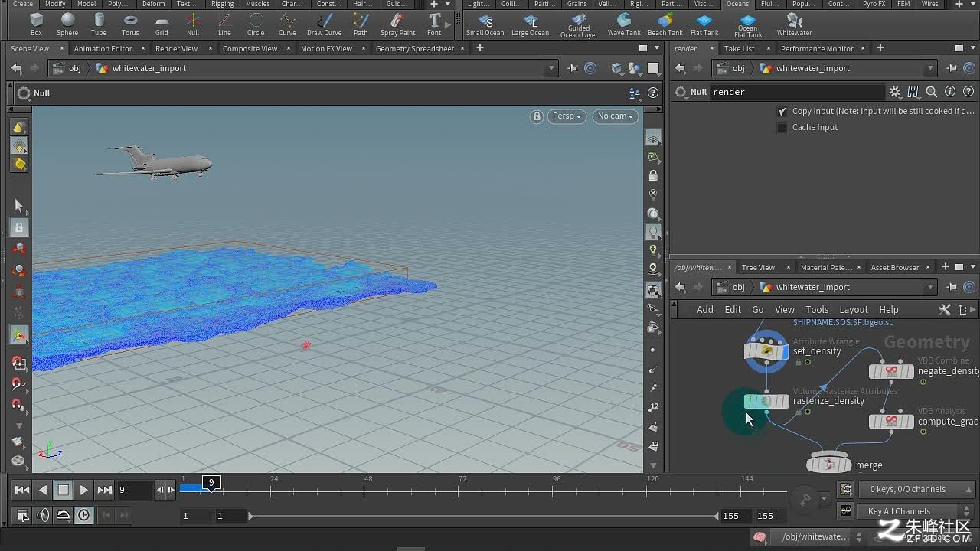This screenshot has width=980, height=551.
Task: Select the Draw Curve tool
Action: click(x=325, y=24)
